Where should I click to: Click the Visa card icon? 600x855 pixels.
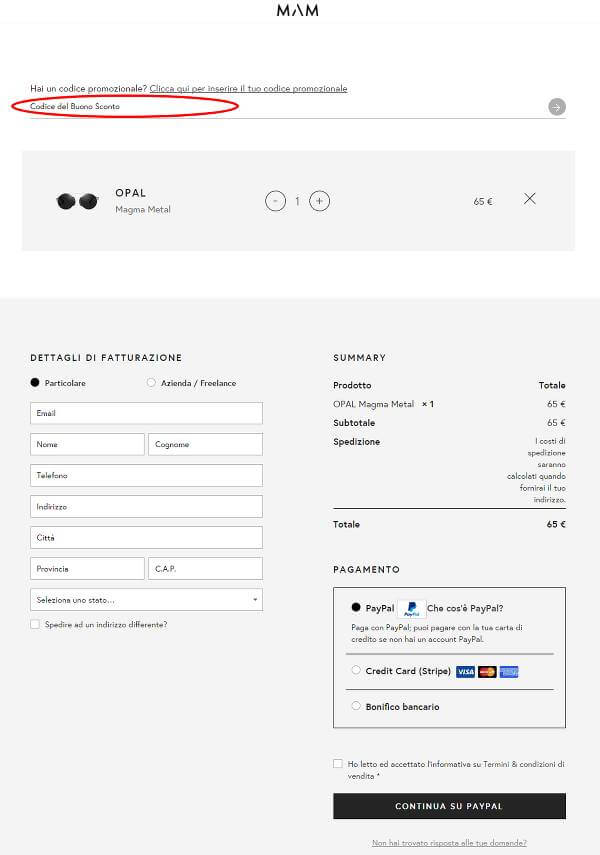pyautogui.click(x=465, y=672)
